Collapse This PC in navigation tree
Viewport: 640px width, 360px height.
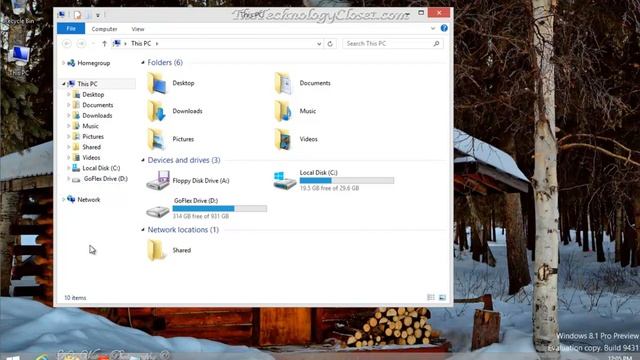(x=64, y=84)
